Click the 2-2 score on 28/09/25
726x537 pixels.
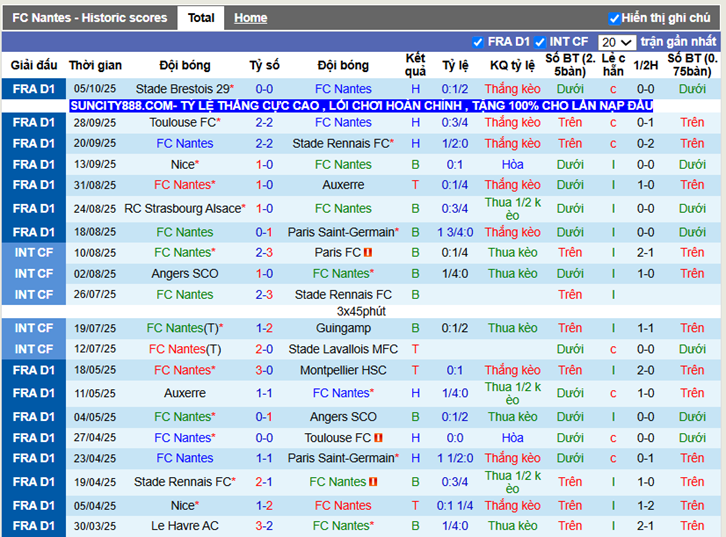[264, 122]
